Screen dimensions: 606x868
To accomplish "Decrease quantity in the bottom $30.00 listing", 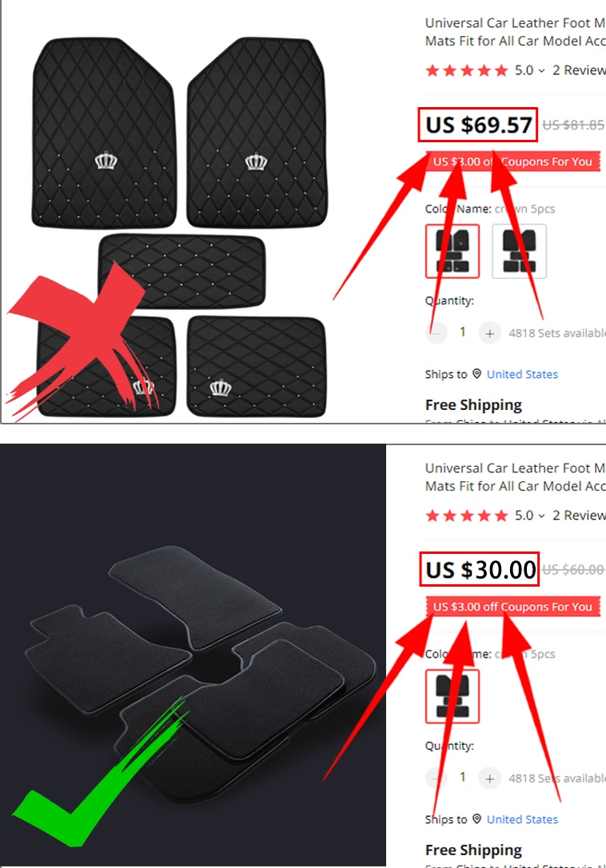I will pyautogui.click(x=437, y=778).
